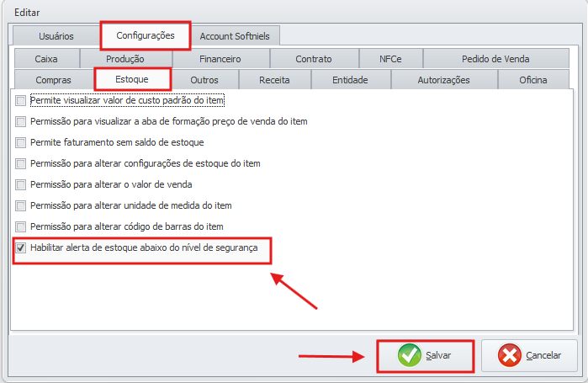Switch to the NFCe tab

390,59
